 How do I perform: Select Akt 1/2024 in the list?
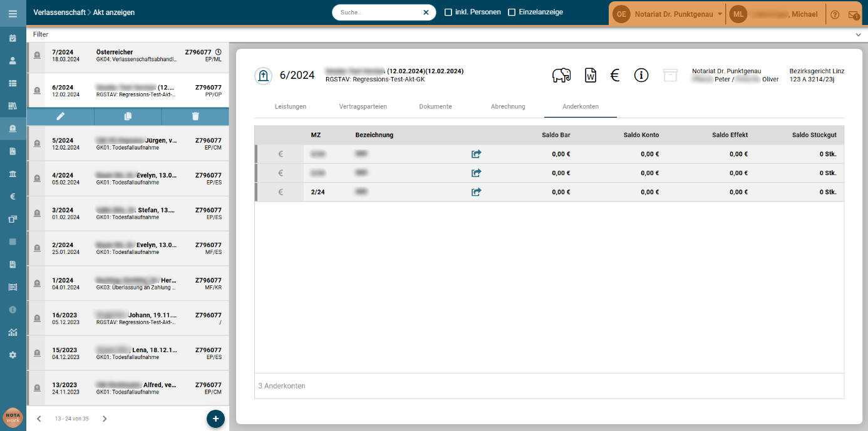click(x=128, y=284)
